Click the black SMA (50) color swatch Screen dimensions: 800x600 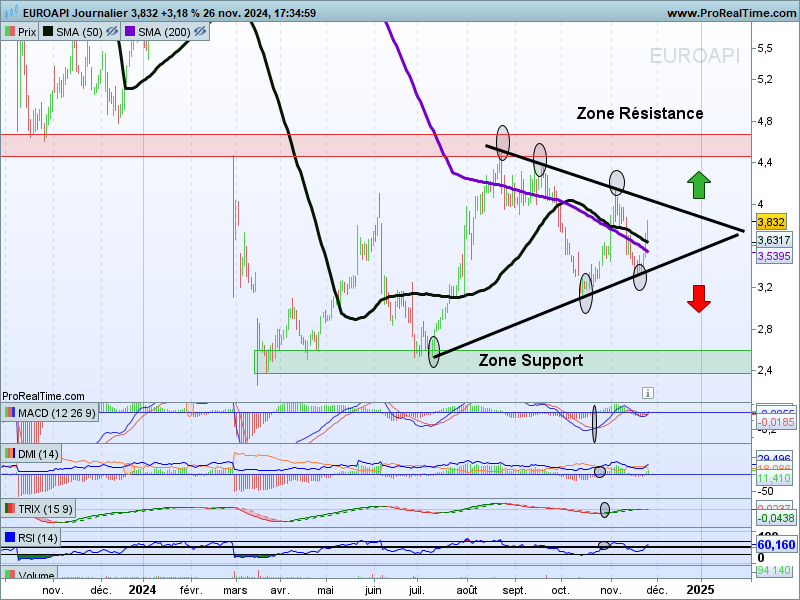pyautogui.click(x=48, y=32)
